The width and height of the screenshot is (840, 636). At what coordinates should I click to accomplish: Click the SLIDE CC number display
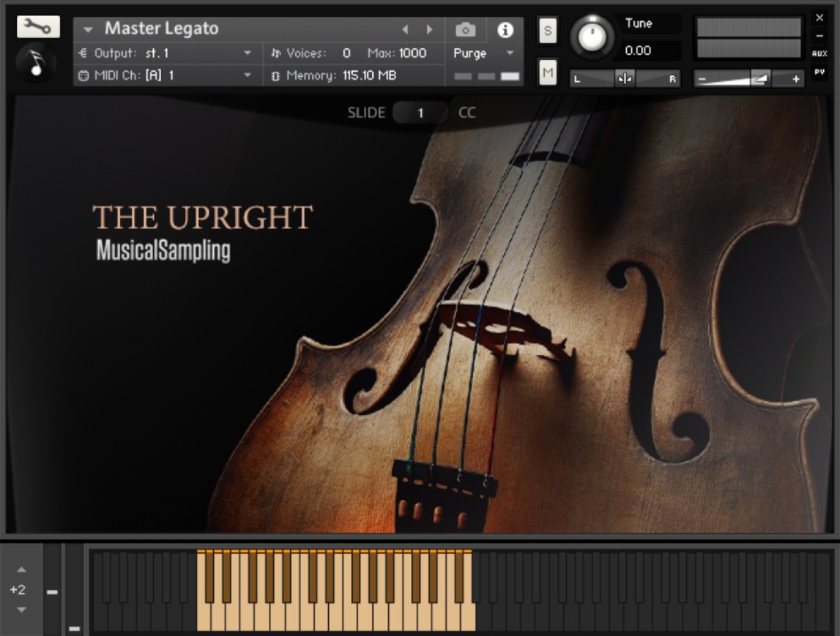coord(420,112)
